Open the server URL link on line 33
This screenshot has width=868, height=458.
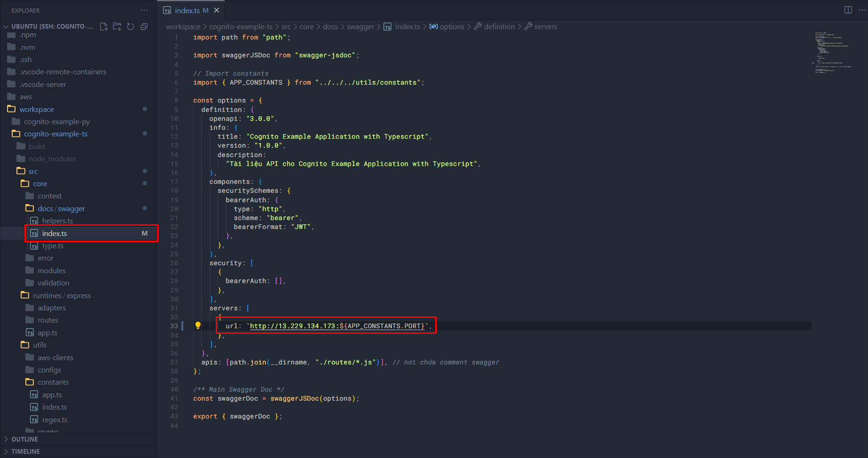[292, 326]
